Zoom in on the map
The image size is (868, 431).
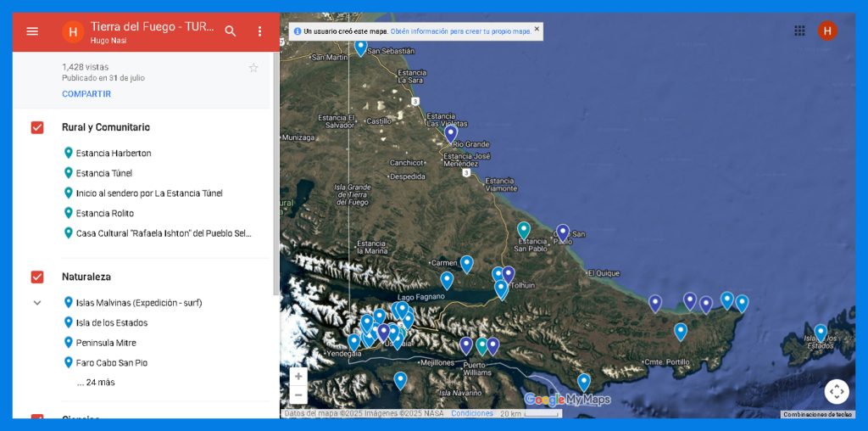click(298, 376)
